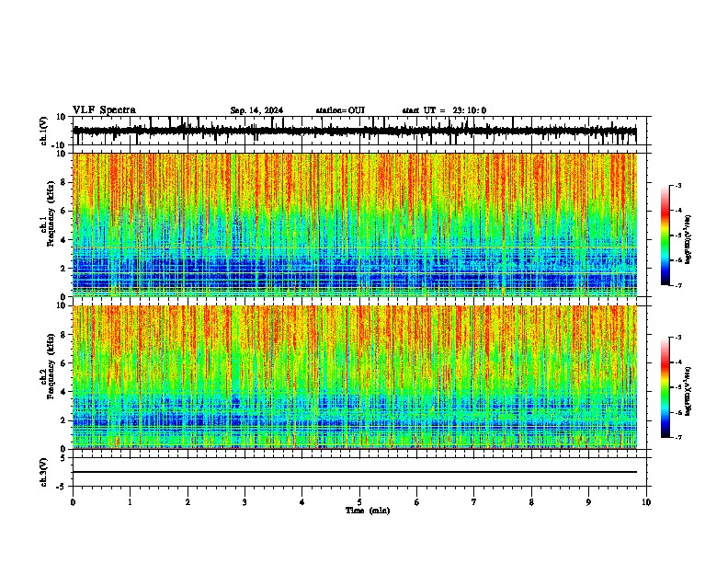Click time axis tick label "7"
Viewport: 728px width, 563px height.
pos(474,502)
